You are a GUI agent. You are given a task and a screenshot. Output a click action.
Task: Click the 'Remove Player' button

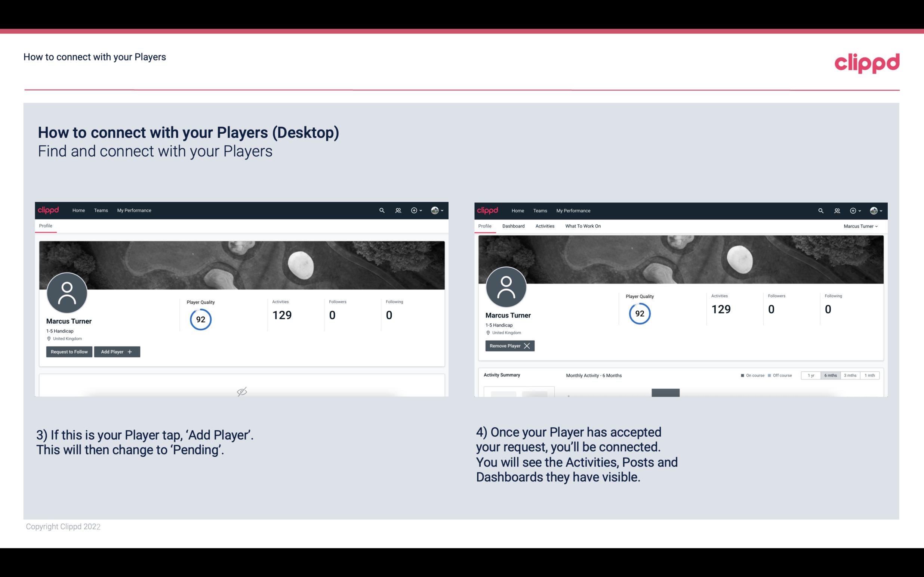pos(509,346)
